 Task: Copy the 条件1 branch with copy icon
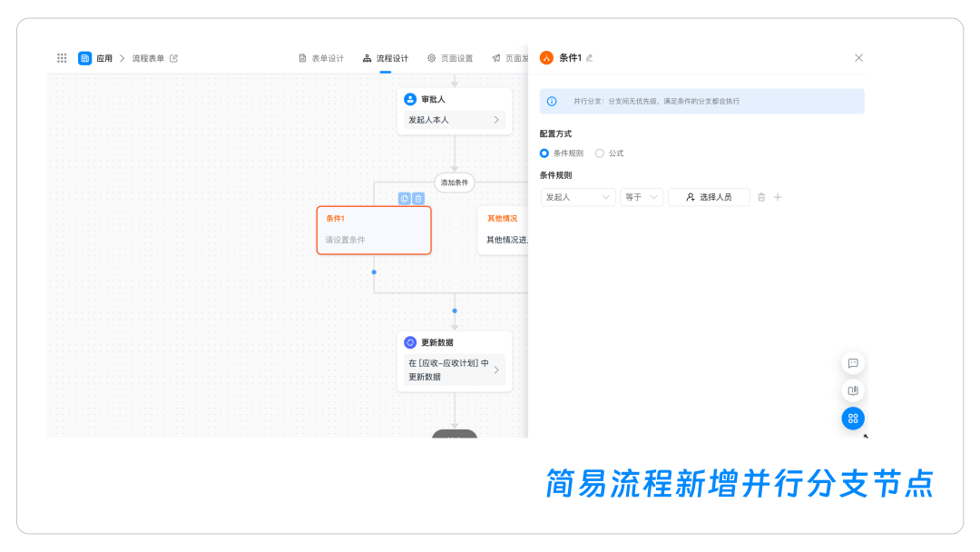404,198
